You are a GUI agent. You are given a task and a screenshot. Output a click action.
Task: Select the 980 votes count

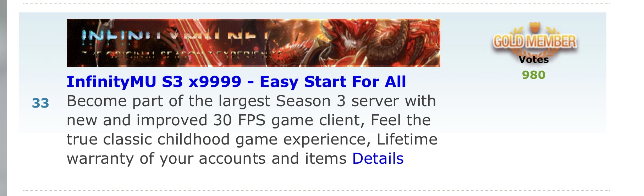click(x=534, y=75)
